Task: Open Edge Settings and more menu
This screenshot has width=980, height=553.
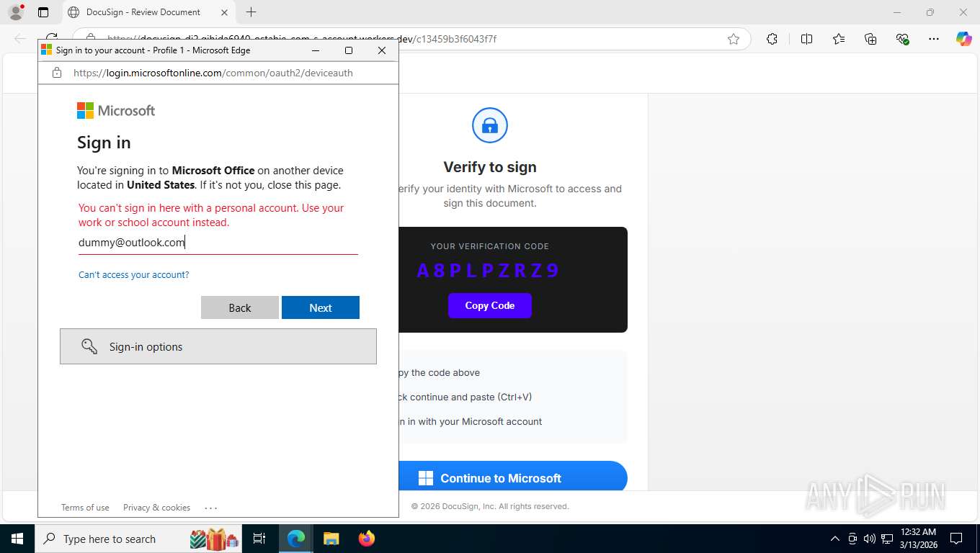Action: [x=934, y=39]
